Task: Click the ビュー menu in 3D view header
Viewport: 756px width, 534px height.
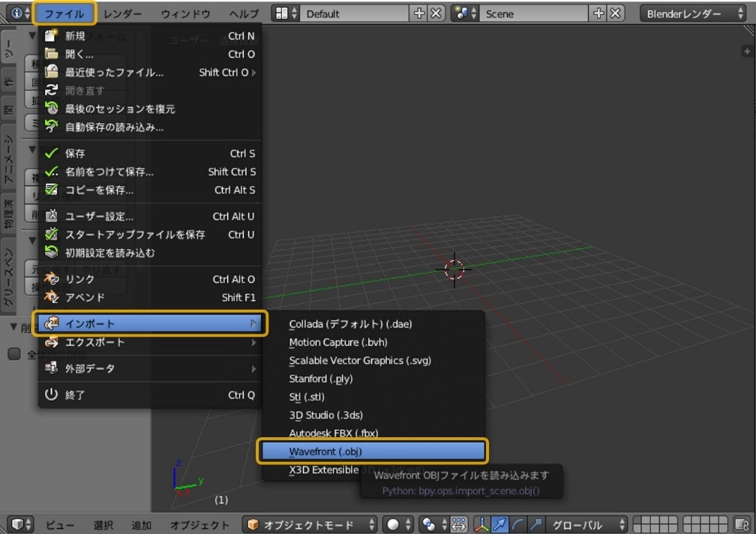Action: coord(60,524)
